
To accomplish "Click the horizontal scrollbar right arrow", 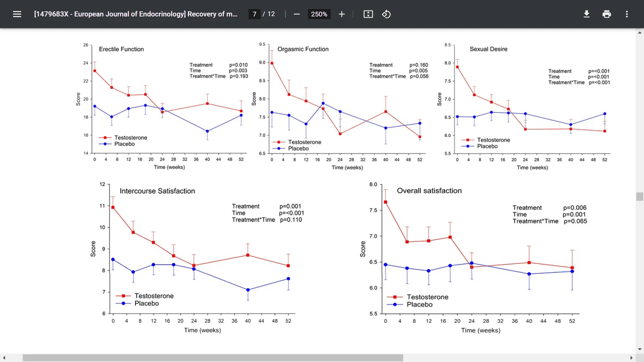I will point(631,358).
